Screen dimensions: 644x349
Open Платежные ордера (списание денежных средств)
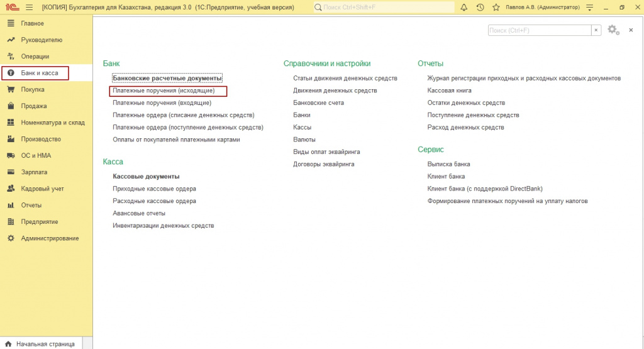[184, 115]
